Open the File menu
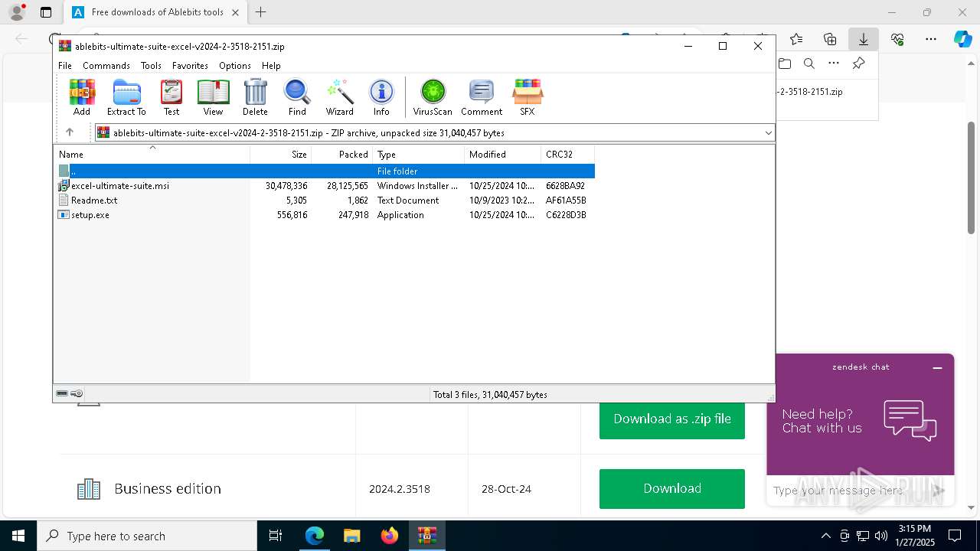This screenshot has height=551, width=980. [65, 66]
